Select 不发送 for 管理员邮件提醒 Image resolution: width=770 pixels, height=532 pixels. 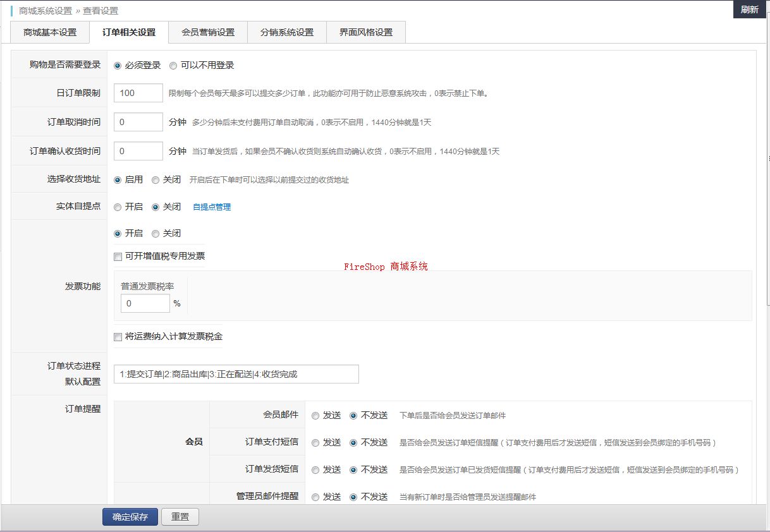coord(353,497)
